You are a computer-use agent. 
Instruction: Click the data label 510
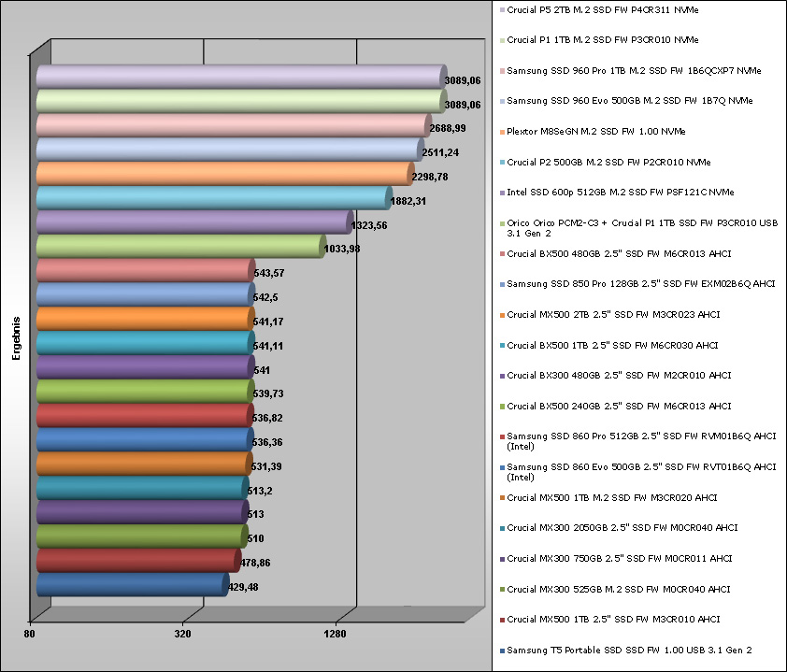click(255, 539)
